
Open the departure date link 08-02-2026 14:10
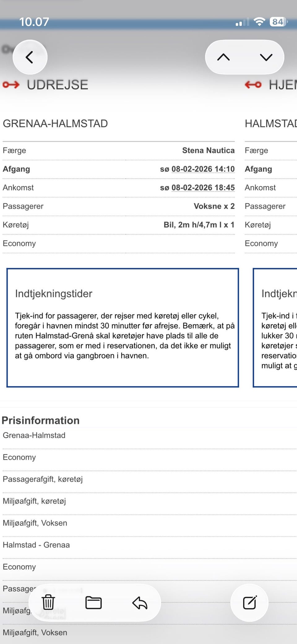(x=203, y=169)
